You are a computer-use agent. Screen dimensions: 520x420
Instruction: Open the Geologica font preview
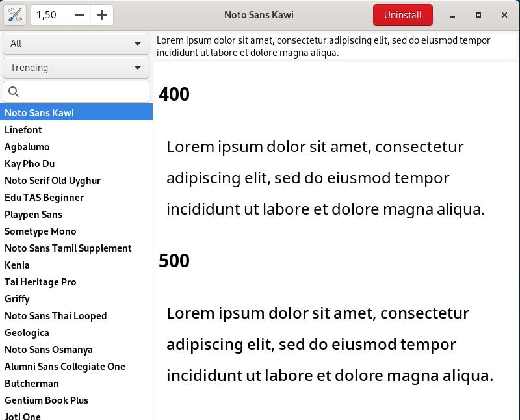[x=76, y=333]
